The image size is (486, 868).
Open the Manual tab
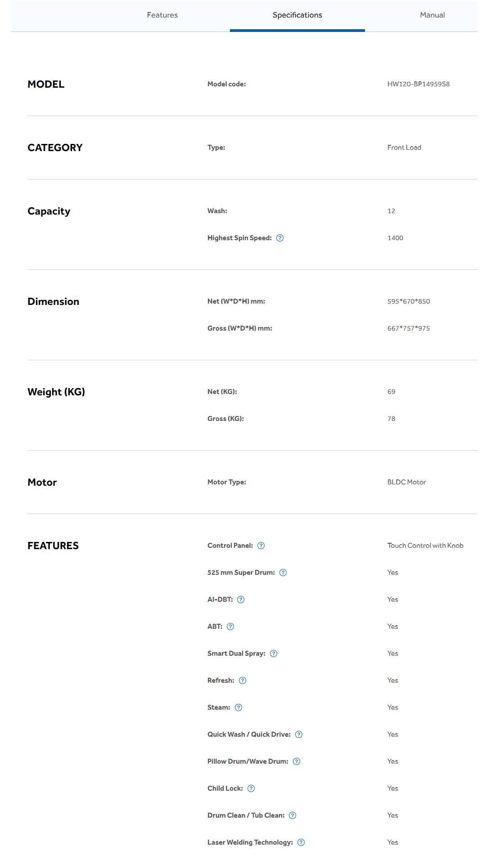click(432, 15)
